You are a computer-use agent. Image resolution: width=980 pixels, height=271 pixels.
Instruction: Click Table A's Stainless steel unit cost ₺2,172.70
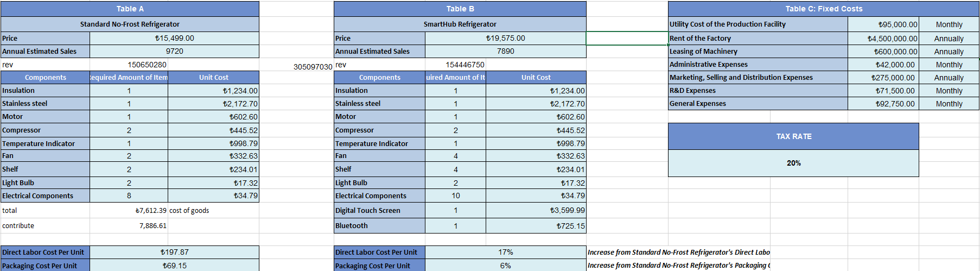pyautogui.click(x=213, y=104)
